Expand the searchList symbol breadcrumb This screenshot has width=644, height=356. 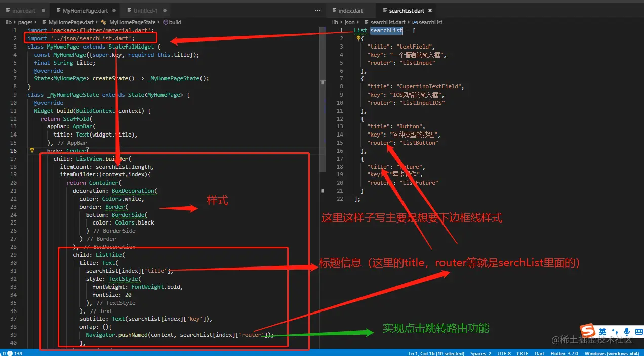(x=430, y=22)
